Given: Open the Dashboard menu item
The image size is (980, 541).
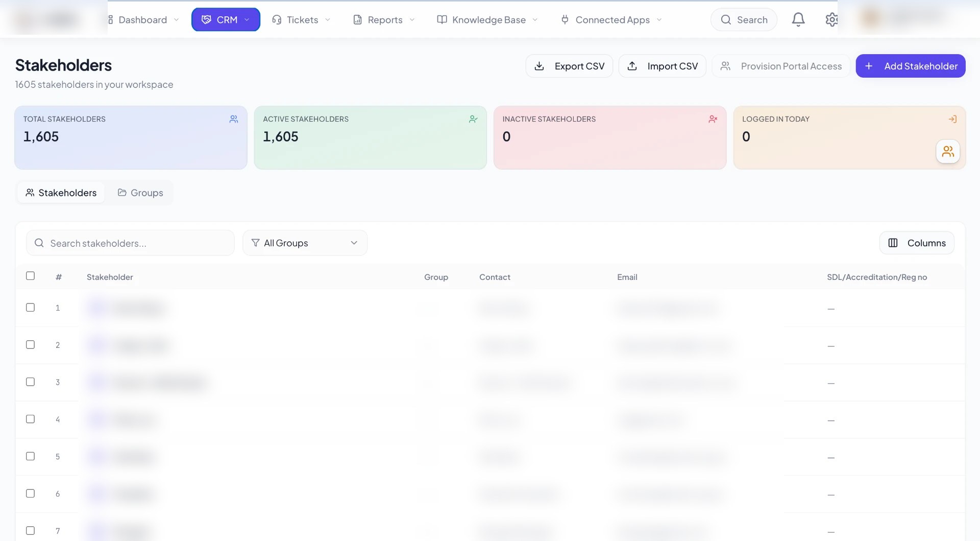Looking at the screenshot, I should click(x=142, y=19).
